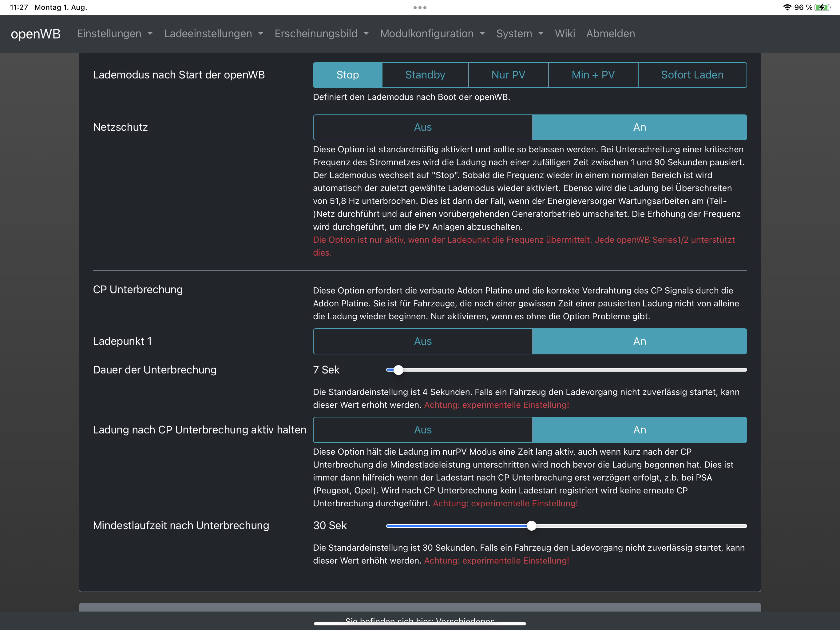Turn Netzschutz off with Aus
This screenshot has width=840, height=630.
(x=423, y=127)
